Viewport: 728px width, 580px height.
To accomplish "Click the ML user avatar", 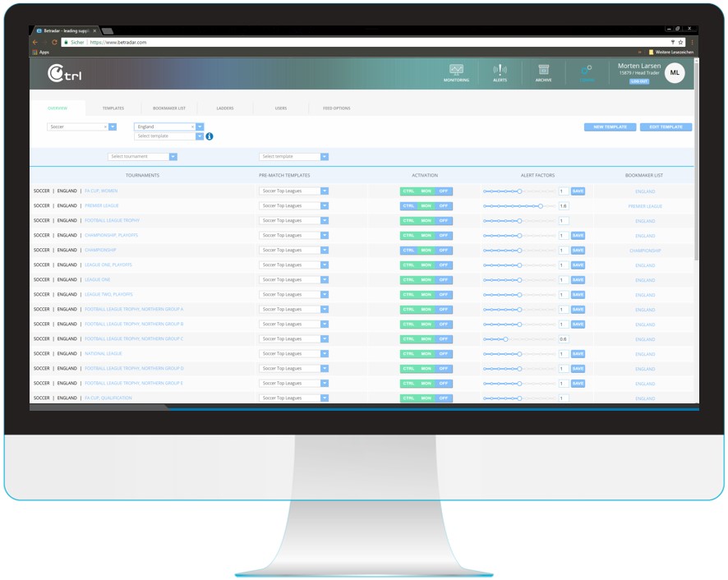I will (x=675, y=73).
